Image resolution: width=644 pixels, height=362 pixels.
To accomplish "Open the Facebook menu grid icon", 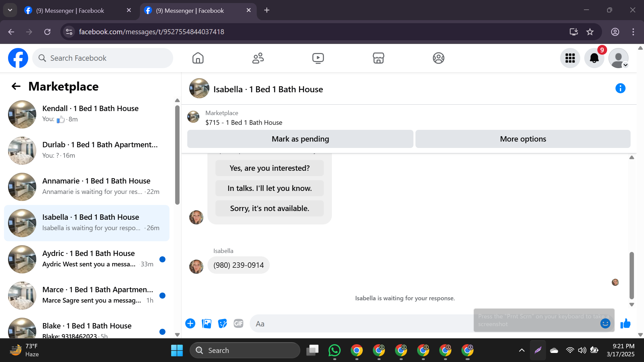I will click(x=570, y=58).
